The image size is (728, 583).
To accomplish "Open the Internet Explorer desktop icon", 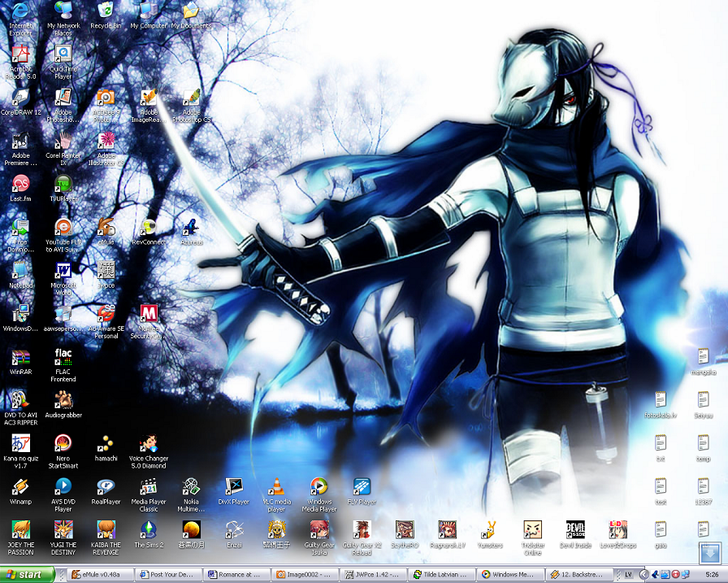I will (20, 11).
